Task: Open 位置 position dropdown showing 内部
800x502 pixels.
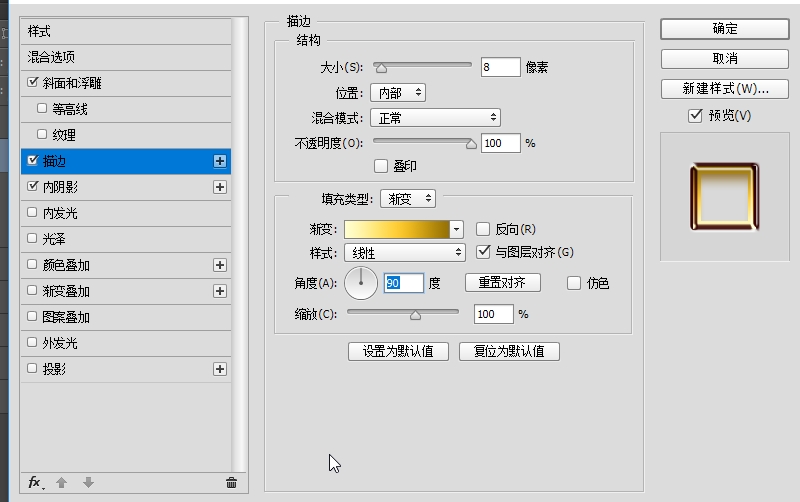Action: pyautogui.click(x=398, y=93)
